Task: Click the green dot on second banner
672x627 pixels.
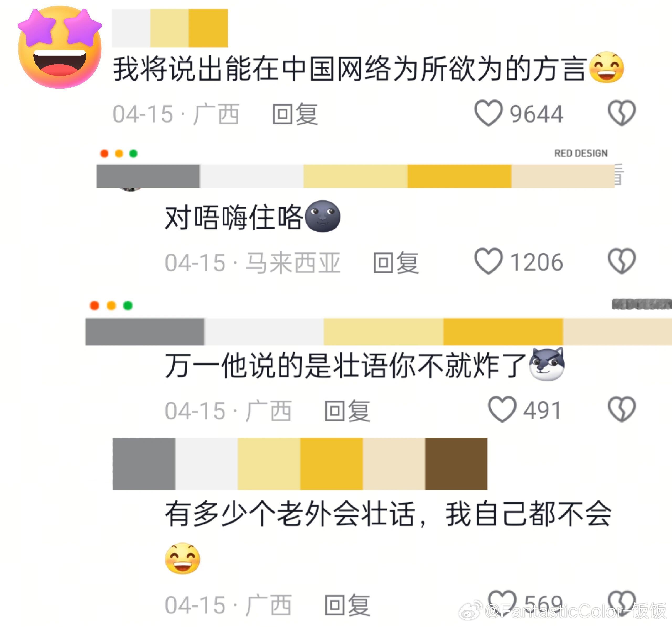Action: [x=128, y=305]
